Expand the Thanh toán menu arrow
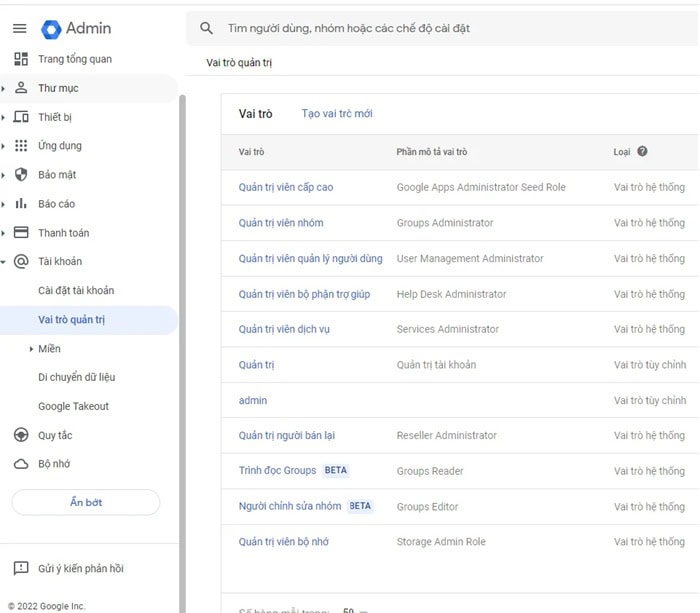Screen dimensions: 700x613 click(x=3, y=233)
